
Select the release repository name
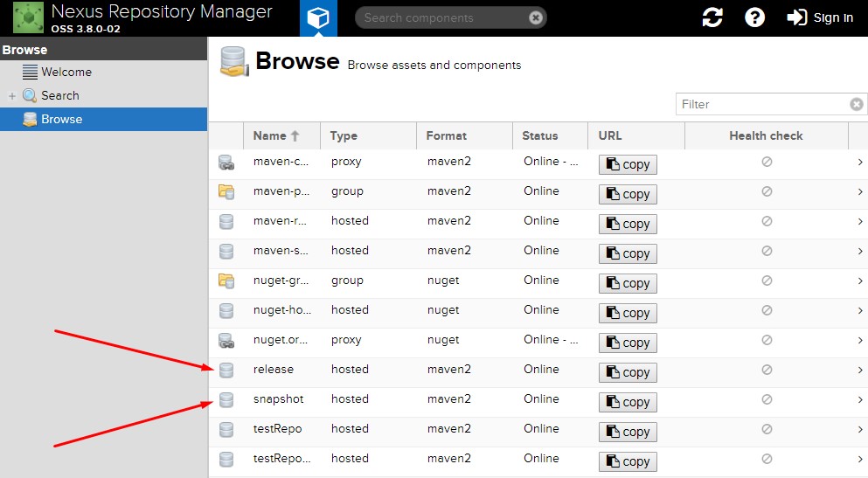tap(274, 369)
